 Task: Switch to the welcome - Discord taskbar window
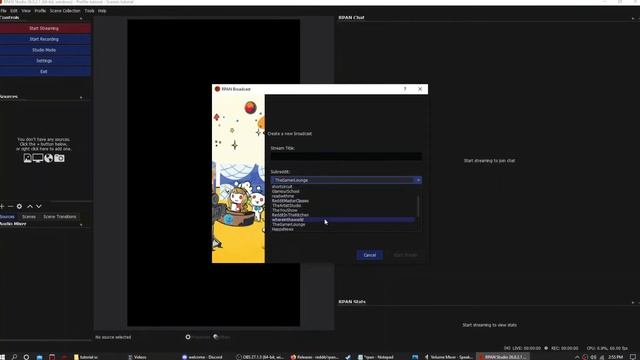(x=202, y=357)
